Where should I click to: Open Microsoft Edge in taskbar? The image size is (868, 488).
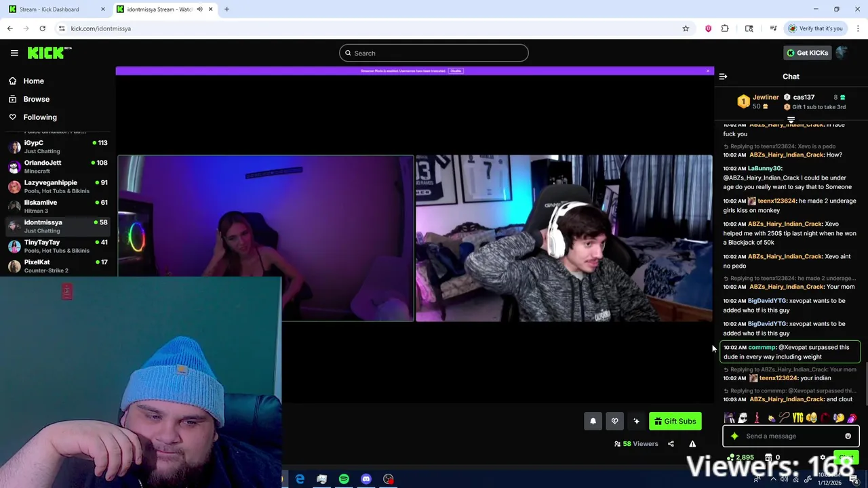pos(300,479)
